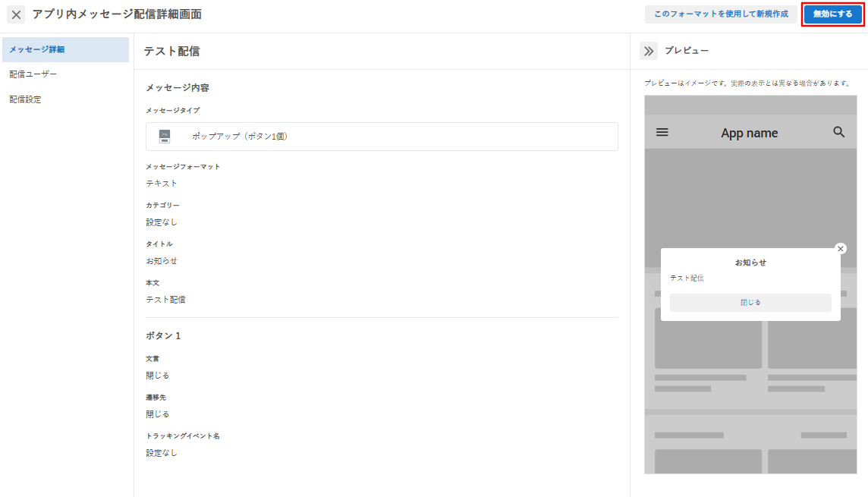Click the アプリ内メッセージ配信詳細画面 title

(117, 14)
